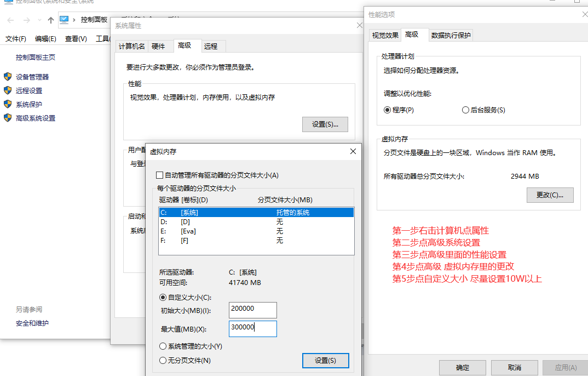The width and height of the screenshot is (588, 376).
Task: Click the forward navigation arrow
Action: tap(26, 20)
